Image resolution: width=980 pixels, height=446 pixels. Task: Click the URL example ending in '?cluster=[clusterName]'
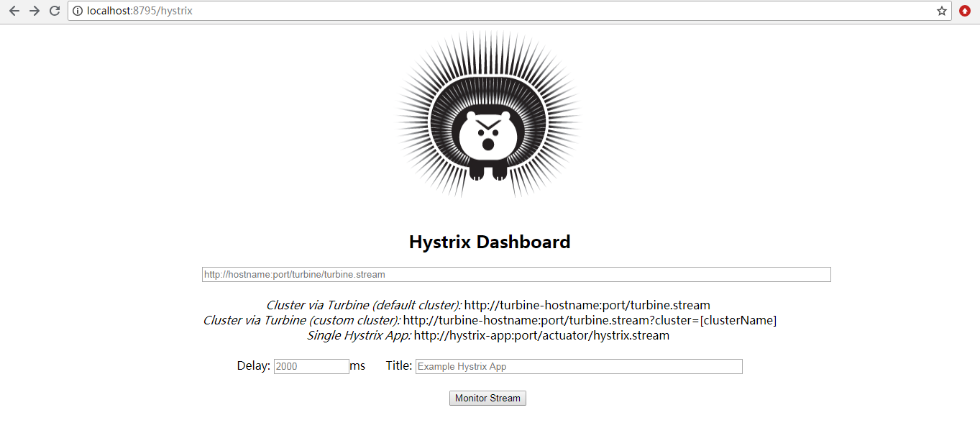[x=590, y=320]
